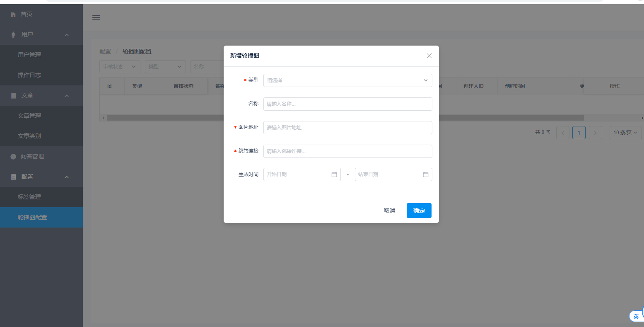
Task: Close the 新增轮播图 dialog
Action: point(429,56)
